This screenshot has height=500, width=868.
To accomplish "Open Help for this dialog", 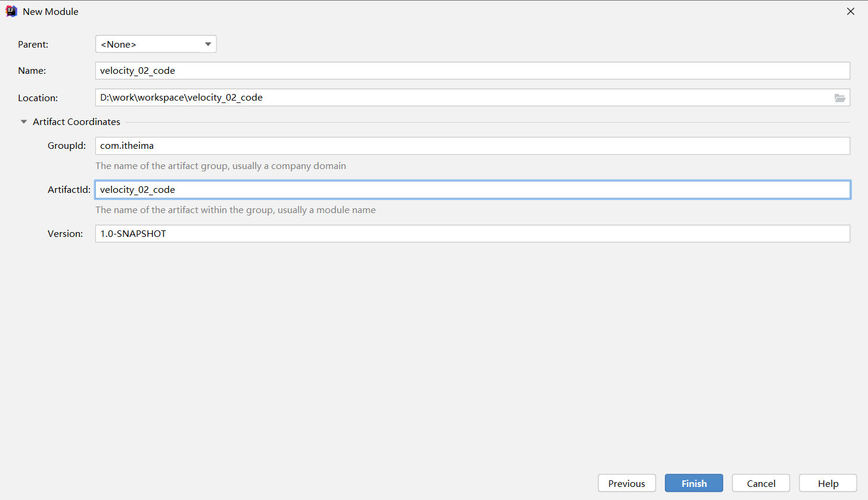I will click(828, 483).
